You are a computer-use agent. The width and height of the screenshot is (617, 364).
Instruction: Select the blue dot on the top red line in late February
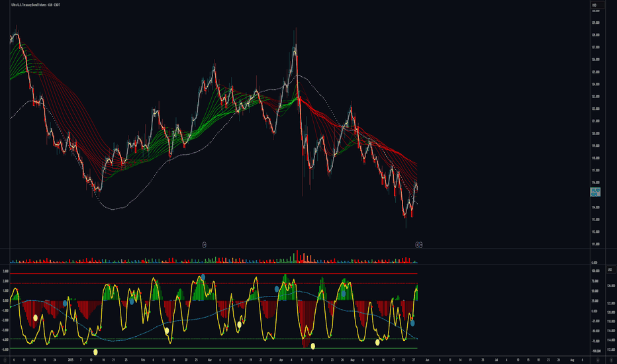coord(203,277)
